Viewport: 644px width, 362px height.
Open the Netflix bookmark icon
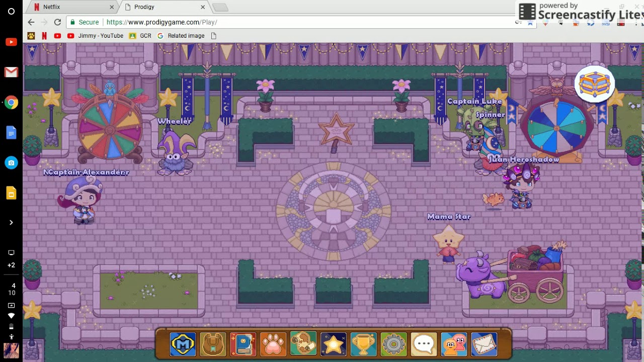coord(44,36)
